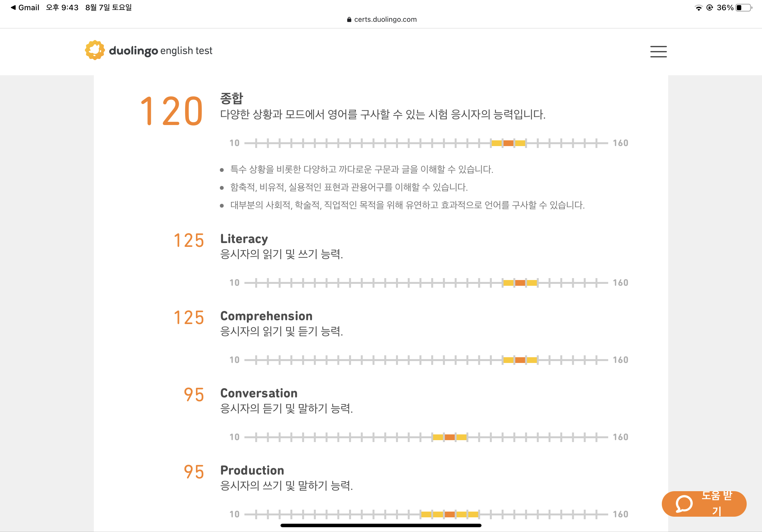Click the duolingo english test wordmark

click(160, 51)
